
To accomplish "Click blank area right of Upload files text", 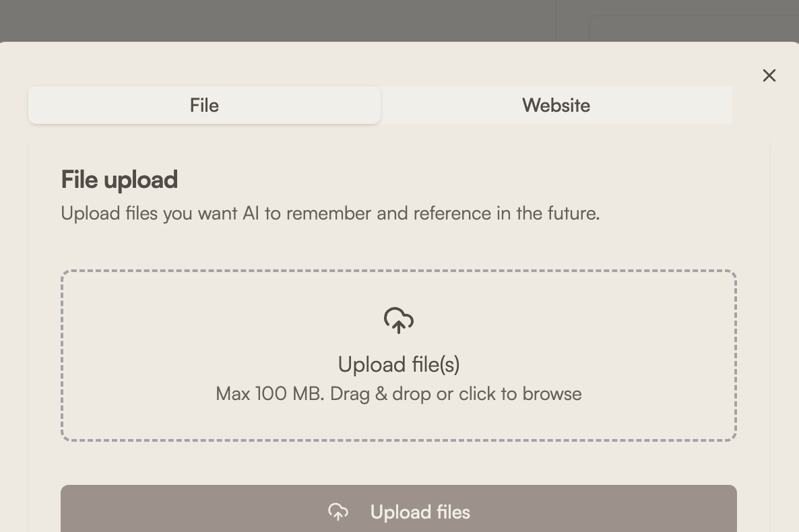I will click(606, 510).
